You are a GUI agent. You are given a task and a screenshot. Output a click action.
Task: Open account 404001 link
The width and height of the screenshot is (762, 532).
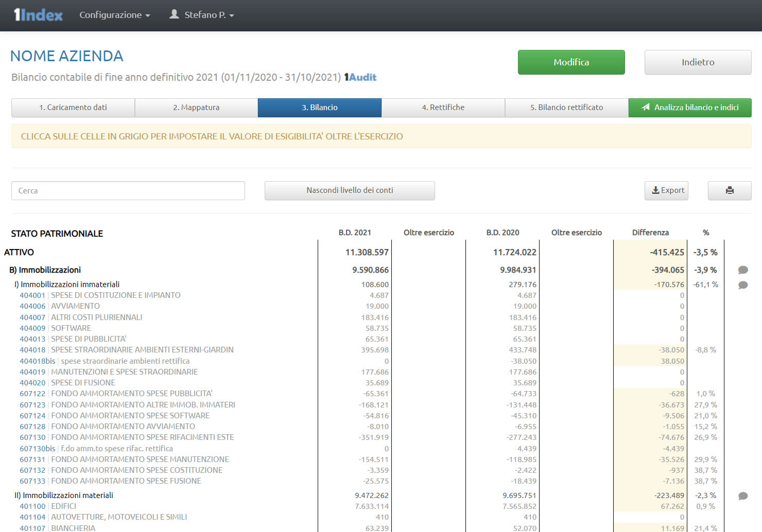[x=32, y=295]
